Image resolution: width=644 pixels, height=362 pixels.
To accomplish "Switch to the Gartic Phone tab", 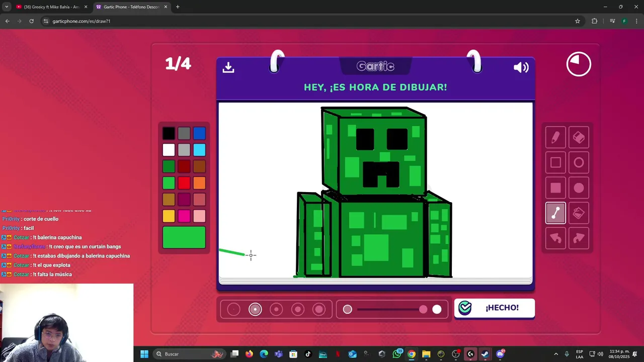I will pyautogui.click(x=131, y=7).
